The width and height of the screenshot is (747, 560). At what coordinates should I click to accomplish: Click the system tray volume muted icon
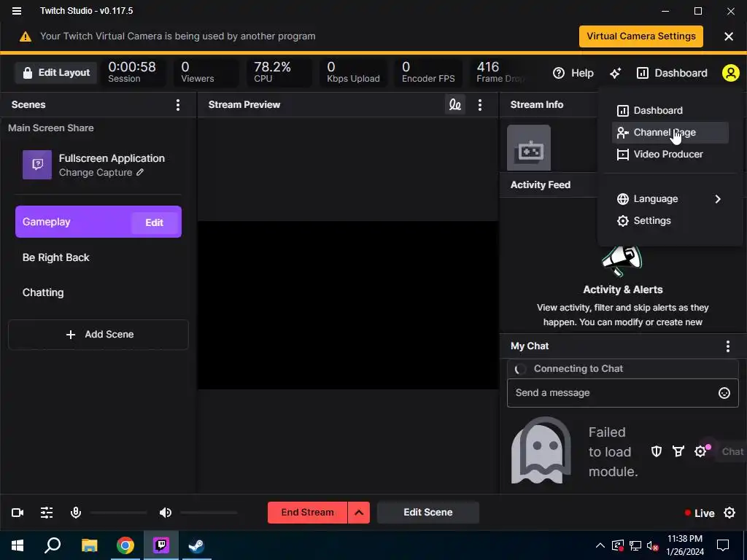point(653,545)
